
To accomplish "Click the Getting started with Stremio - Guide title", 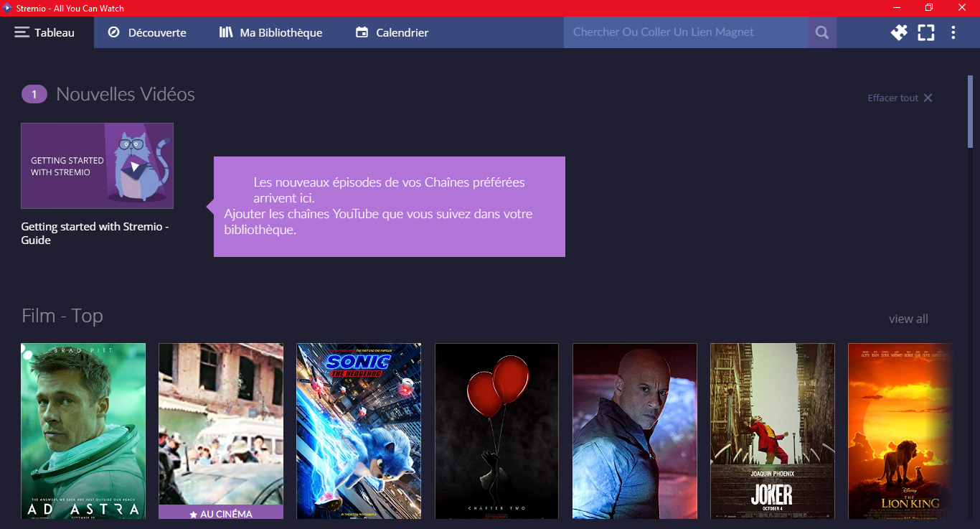I will [95, 233].
